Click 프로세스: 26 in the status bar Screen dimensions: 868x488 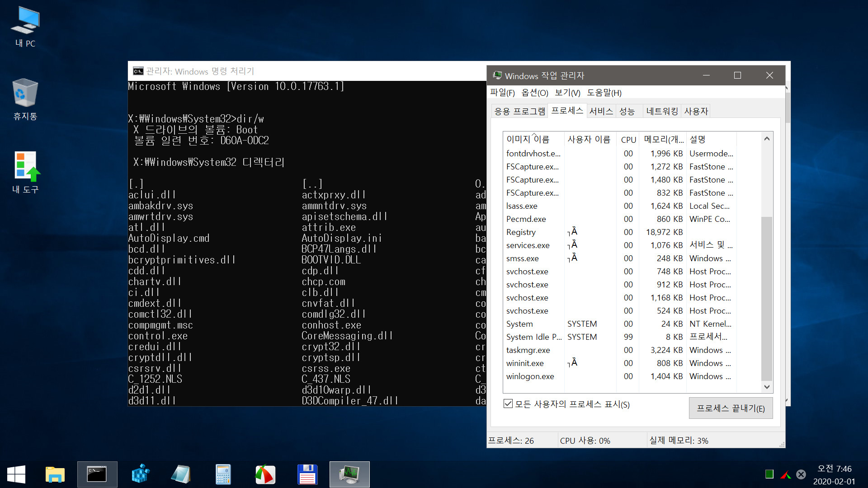(511, 441)
